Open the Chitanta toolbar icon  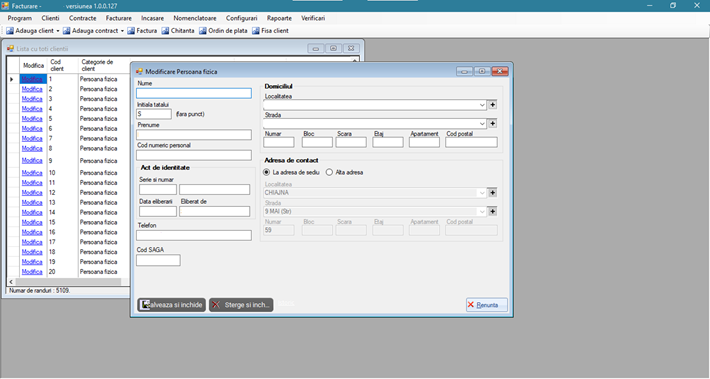[x=165, y=31]
